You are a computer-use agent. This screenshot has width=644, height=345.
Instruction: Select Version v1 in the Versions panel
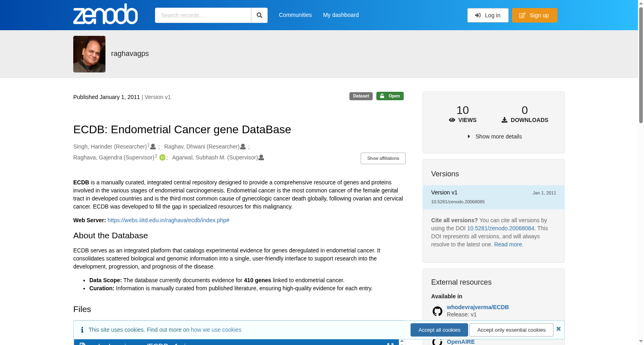pyautogui.click(x=493, y=197)
